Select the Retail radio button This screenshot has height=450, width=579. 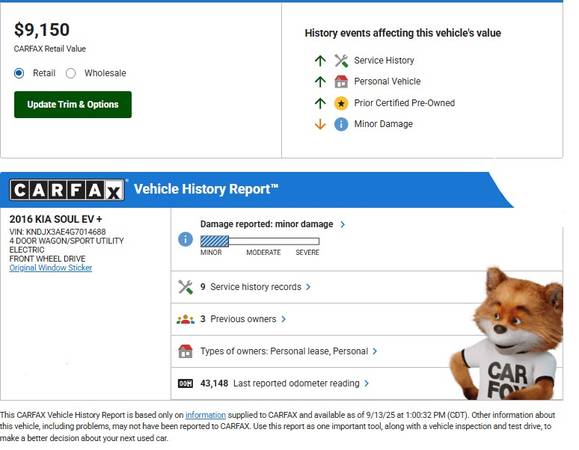pyautogui.click(x=19, y=73)
